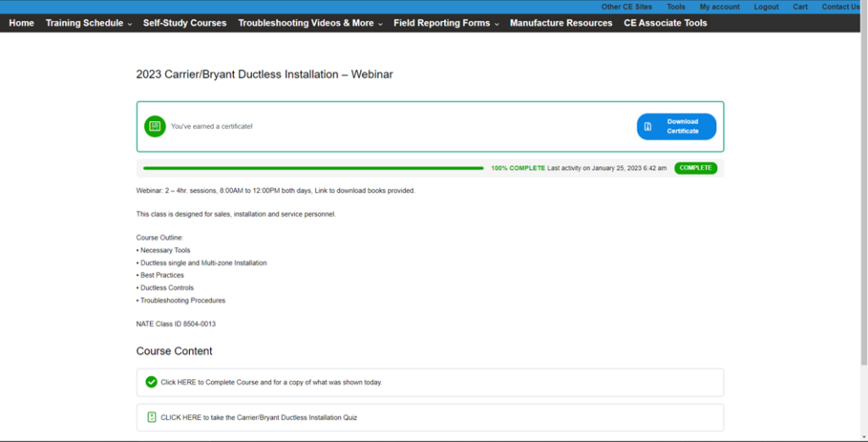Image resolution: width=868 pixels, height=442 pixels.
Task: Open the Cart link
Action: pyautogui.click(x=800, y=7)
